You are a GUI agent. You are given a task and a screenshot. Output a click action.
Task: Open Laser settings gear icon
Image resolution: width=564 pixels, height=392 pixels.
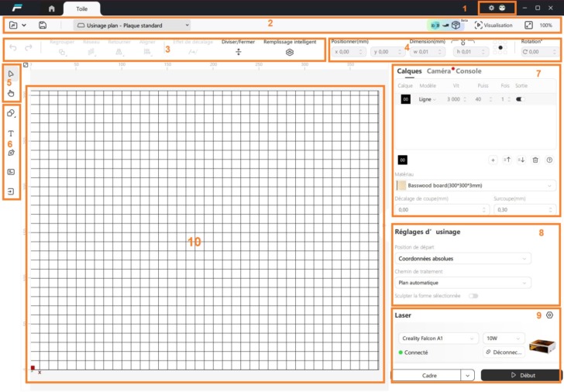point(549,315)
